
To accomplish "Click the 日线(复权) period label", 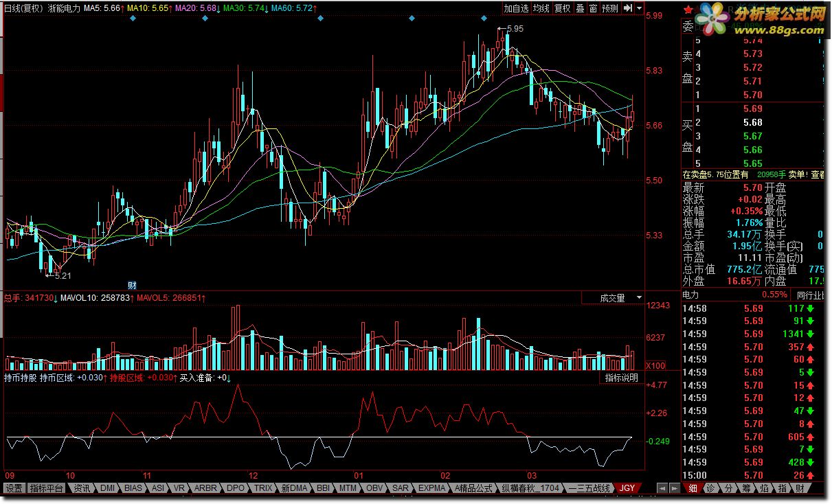I will click(x=24, y=8).
